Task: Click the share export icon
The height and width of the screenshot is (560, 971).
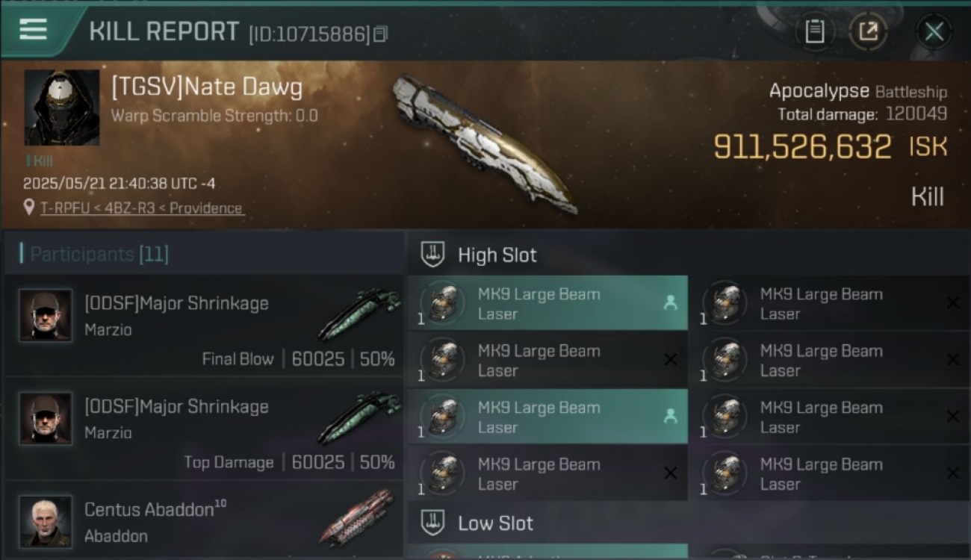Action: 868,31
